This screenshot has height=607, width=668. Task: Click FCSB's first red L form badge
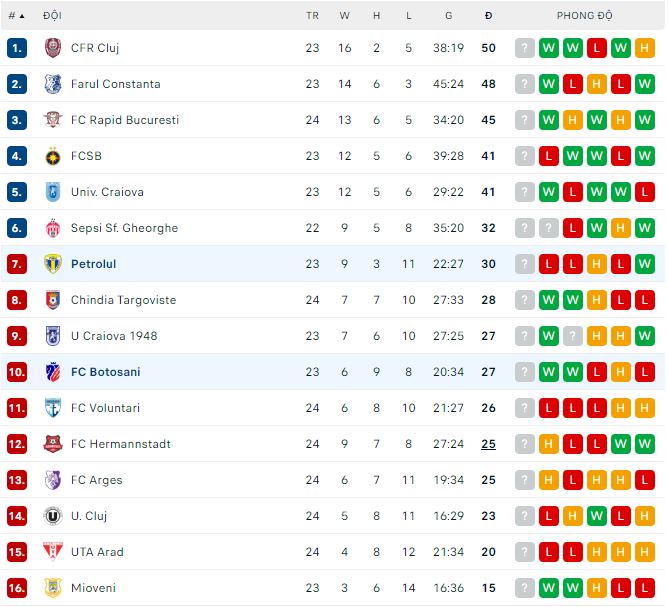coord(548,156)
